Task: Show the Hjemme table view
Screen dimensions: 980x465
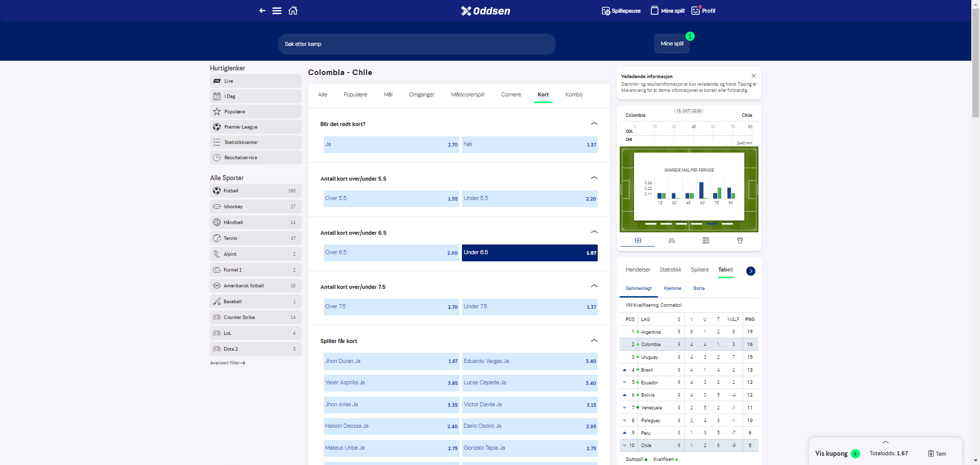Action: pos(672,288)
